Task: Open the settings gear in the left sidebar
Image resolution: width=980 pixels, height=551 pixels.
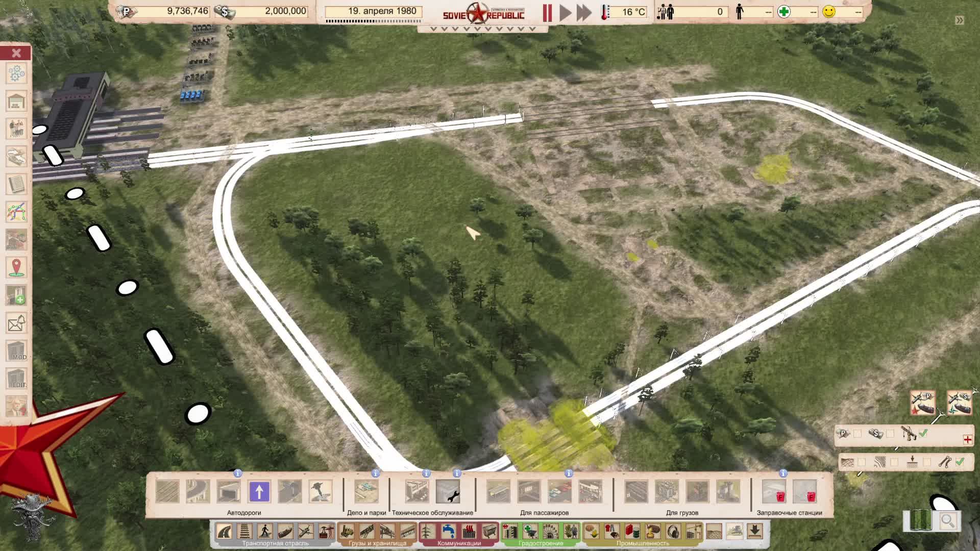Action: tap(16, 73)
